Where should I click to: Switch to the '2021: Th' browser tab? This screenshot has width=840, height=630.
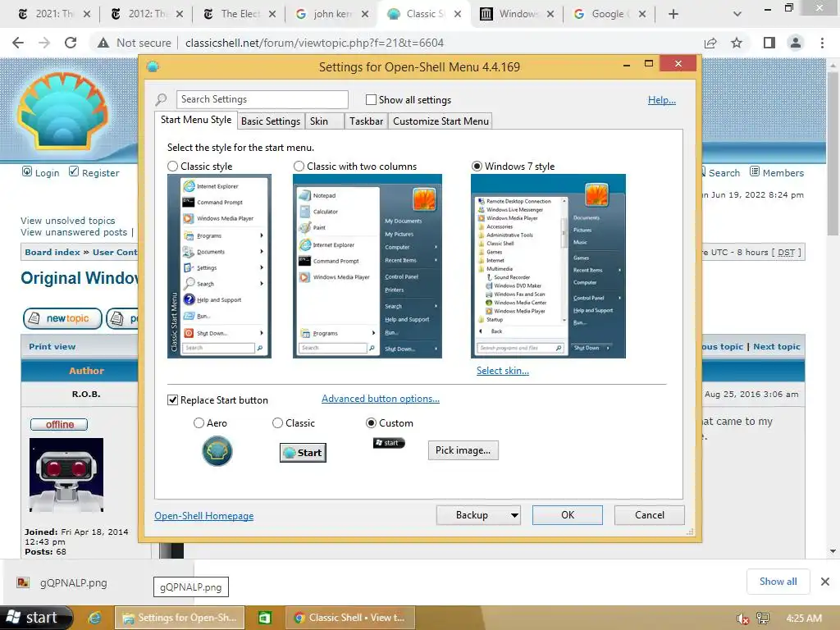click(x=53, y=14)
